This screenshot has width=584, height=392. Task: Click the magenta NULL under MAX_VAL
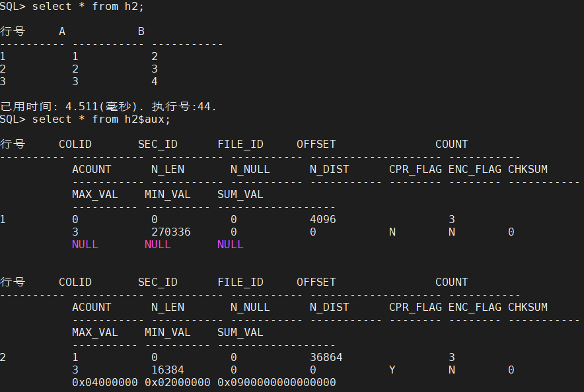85,244
